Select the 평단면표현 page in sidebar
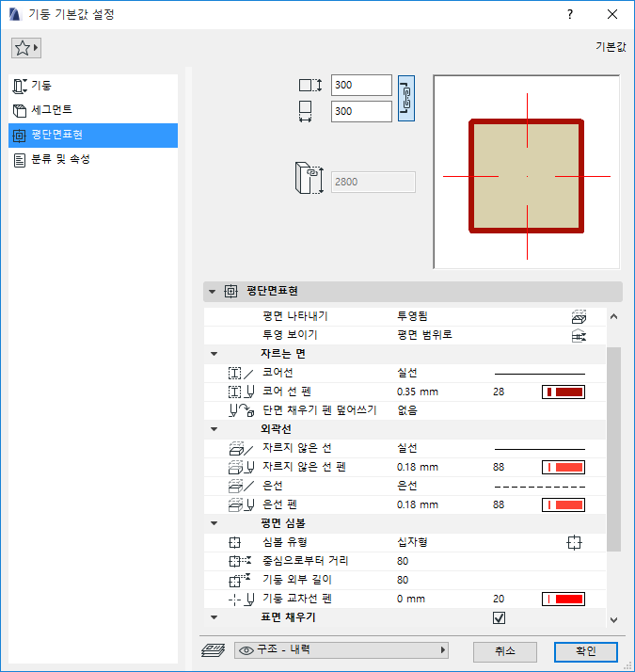 coord(93,135)
